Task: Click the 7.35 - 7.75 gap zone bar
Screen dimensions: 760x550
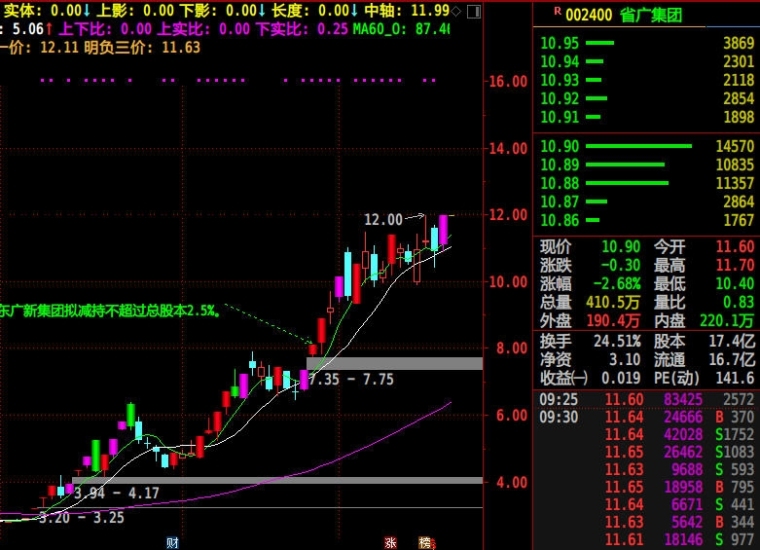Action: (x=395, y=363)
